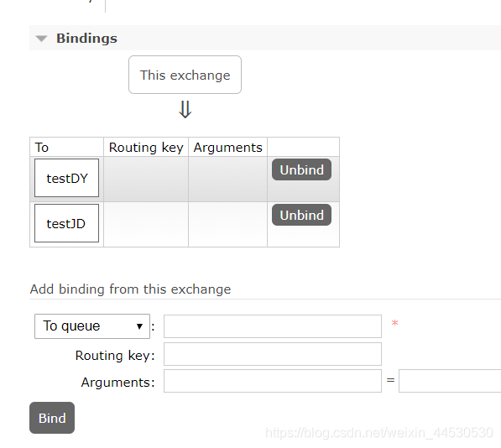Focus the destination queue name field
Image resolution: width=501 pixels, height=448 pixels.
[x=273, y=326]
